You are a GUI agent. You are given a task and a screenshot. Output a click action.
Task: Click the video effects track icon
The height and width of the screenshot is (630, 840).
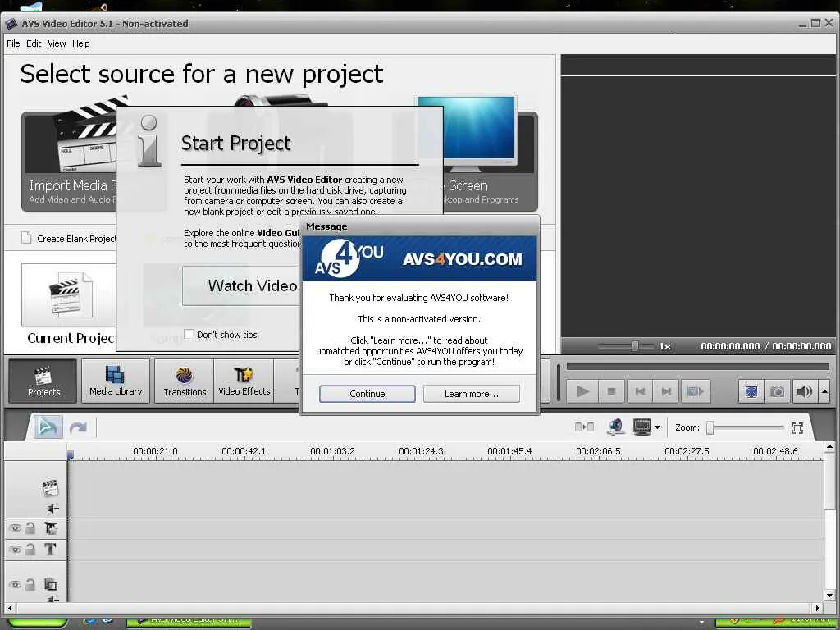pos(51,528)
